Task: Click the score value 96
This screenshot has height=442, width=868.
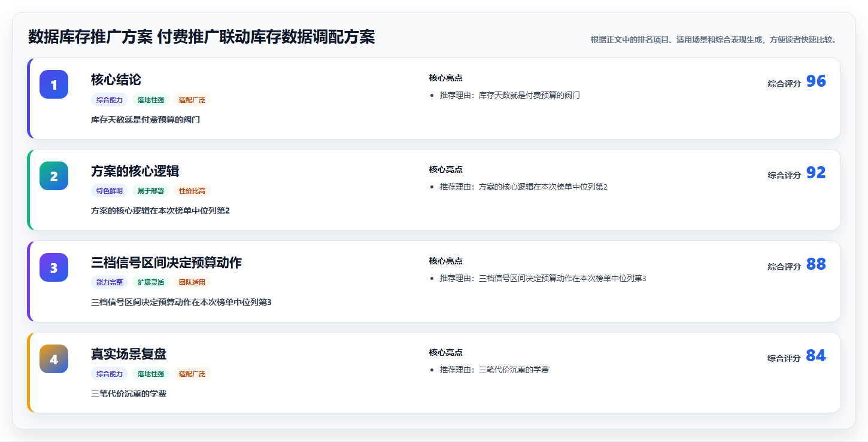Action: click(816, 81)
